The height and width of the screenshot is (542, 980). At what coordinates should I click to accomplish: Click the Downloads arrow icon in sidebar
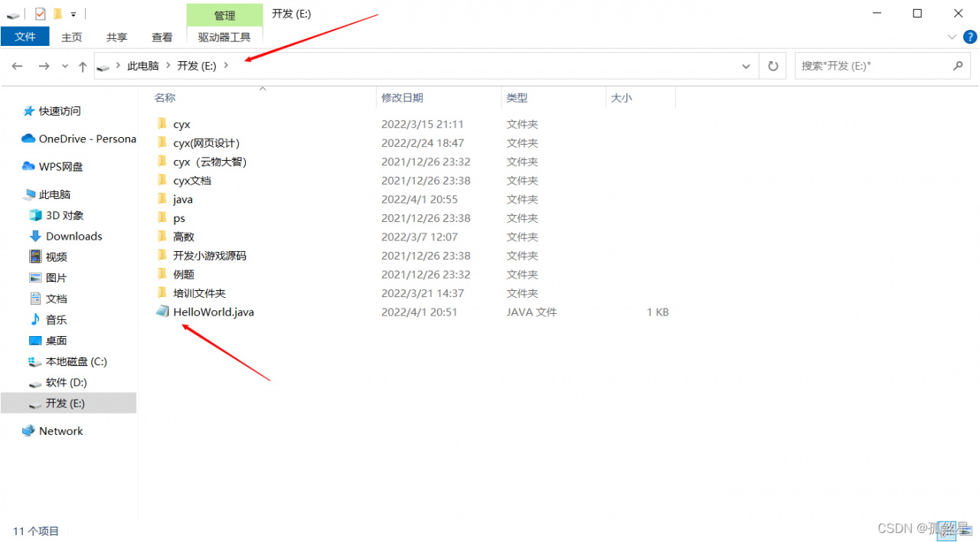[x=35, y=236]
